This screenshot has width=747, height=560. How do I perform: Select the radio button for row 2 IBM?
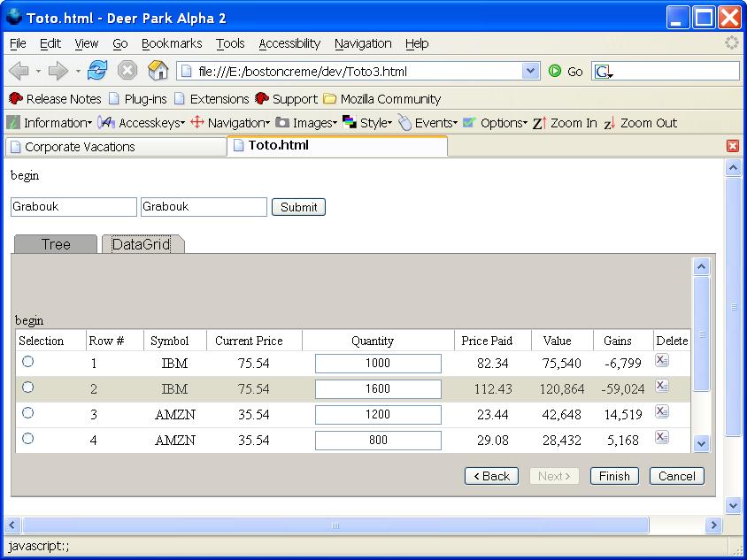click(x=27, y=387)
